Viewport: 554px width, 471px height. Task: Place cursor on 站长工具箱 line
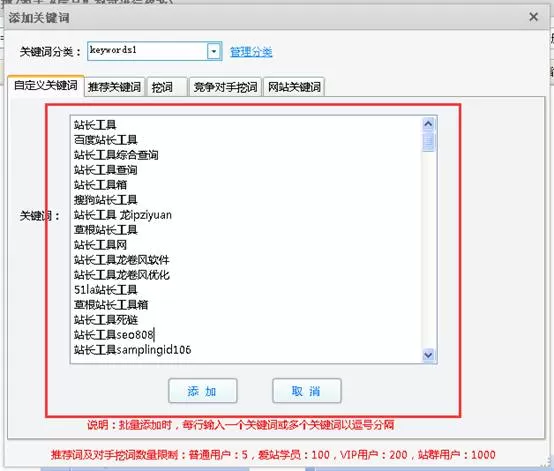pyautogui.click(x=100, y=185)
